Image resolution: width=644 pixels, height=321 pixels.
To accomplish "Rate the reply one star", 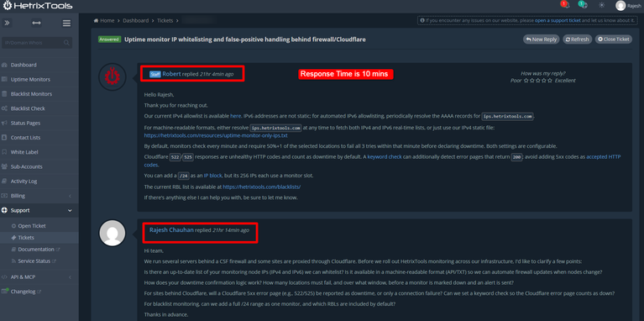I will [526, 81].
